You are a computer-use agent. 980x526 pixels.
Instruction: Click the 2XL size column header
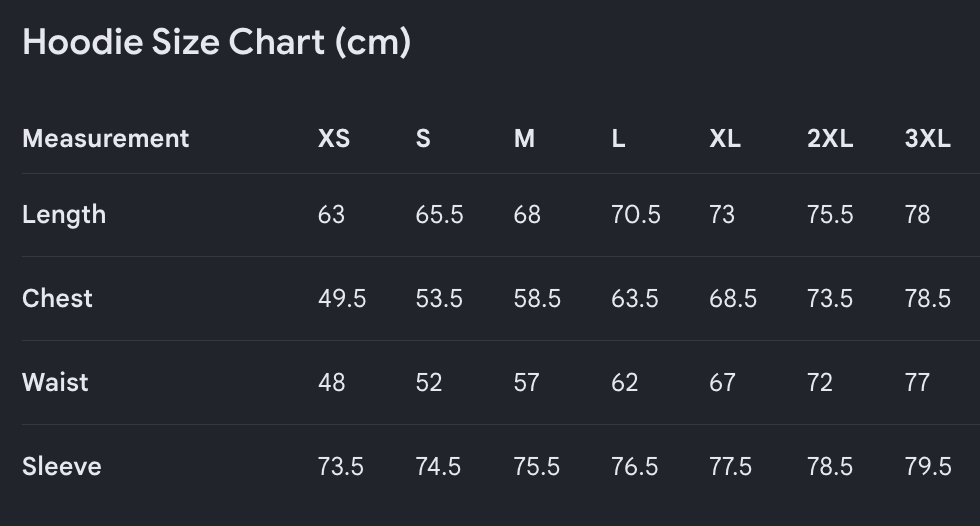pos(830,139)
